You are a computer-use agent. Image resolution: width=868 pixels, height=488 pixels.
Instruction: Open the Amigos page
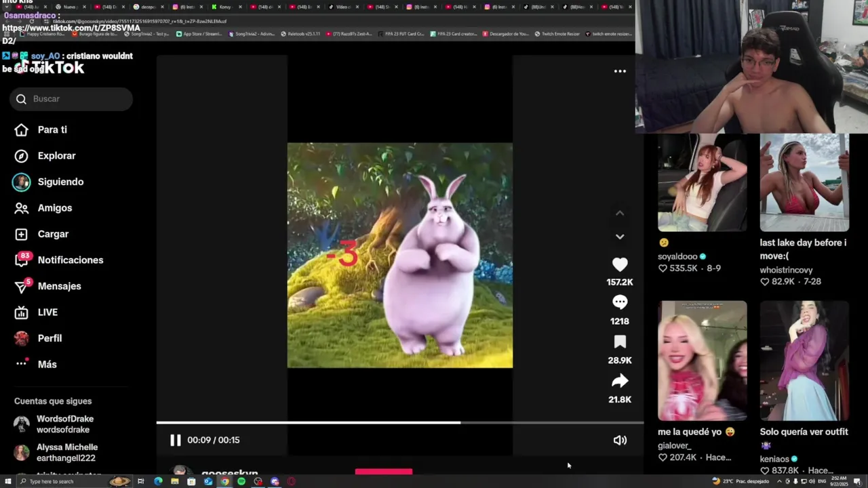tap(43, 208)
